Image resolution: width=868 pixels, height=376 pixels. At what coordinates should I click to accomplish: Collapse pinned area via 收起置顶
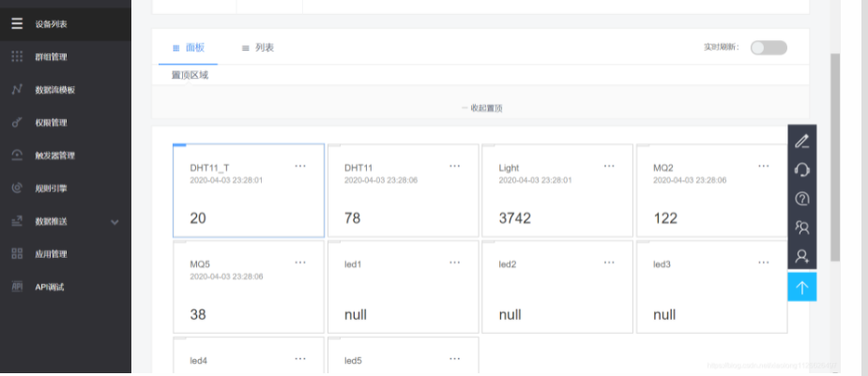point(481,109)
